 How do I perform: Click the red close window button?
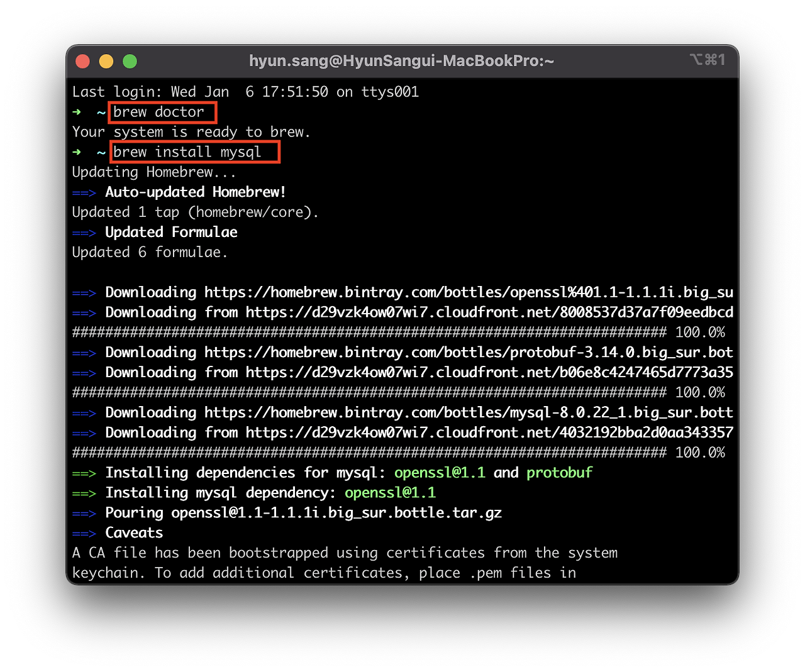point(82,61)
